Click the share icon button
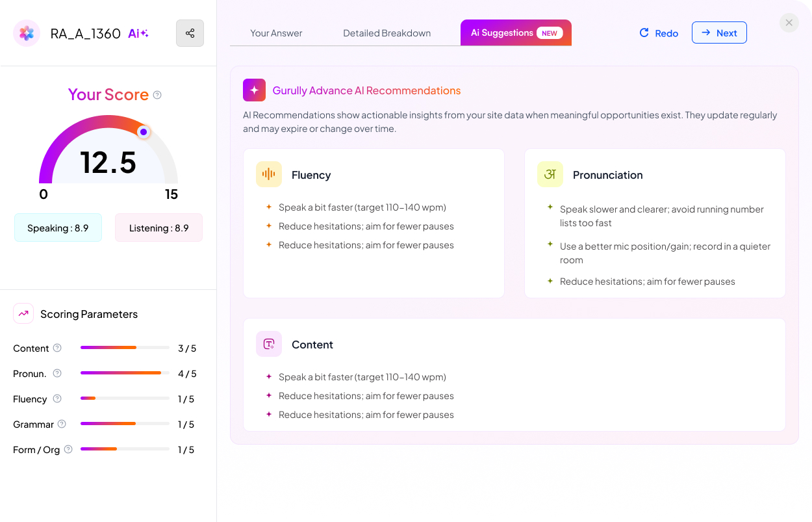 coord(190,33)
